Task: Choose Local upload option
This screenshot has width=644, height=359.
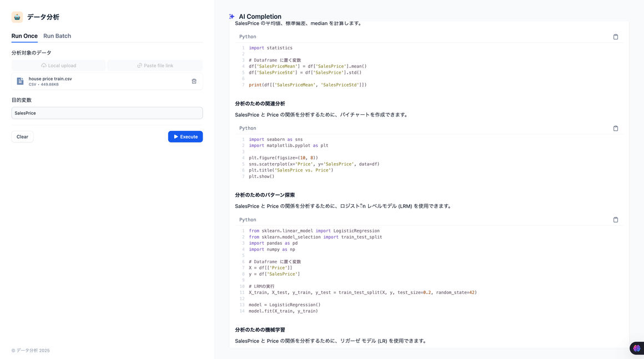Action: [x=58, y=65]
